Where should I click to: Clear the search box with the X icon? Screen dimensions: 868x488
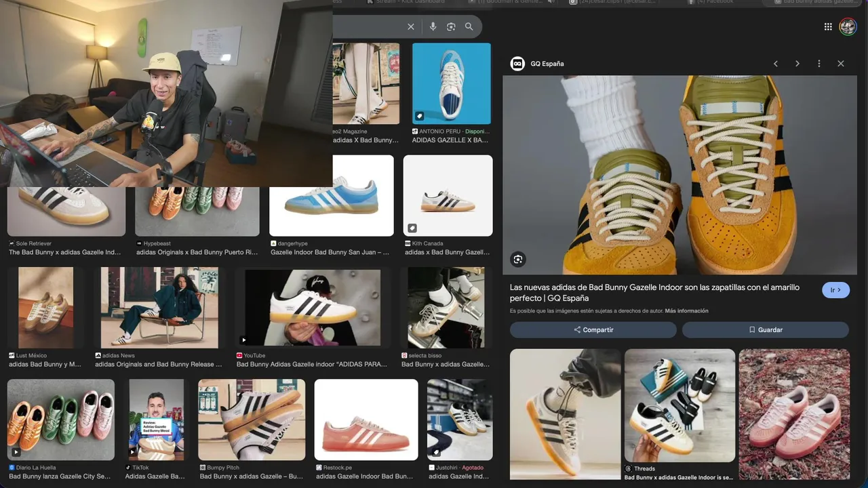point(411,26)
